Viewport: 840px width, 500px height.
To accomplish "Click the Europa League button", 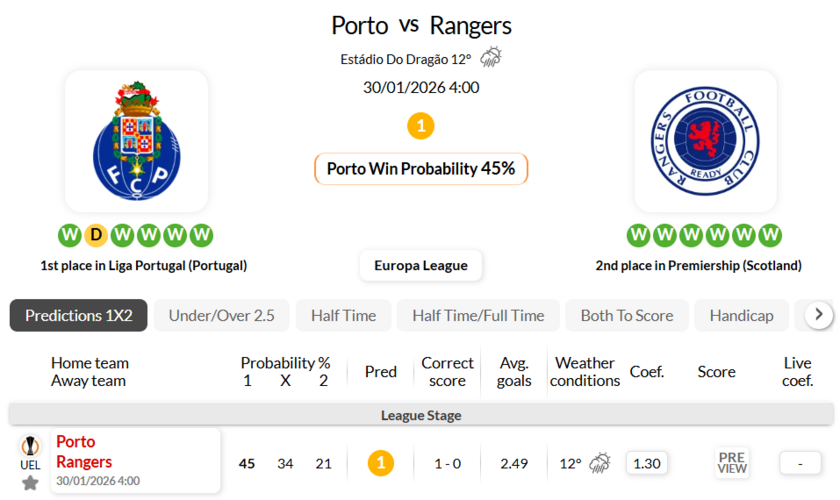I will pyautogui.click(x=421, y=265).
